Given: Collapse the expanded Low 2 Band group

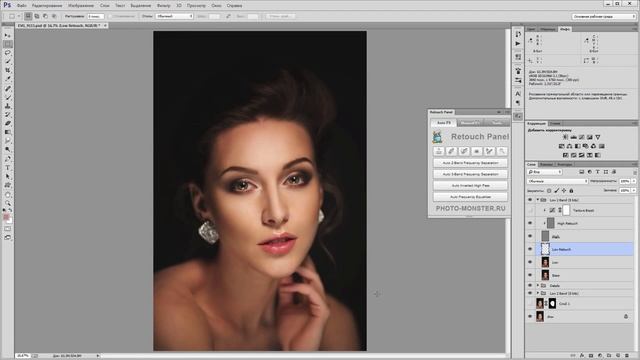Looking at the screenshot, I should 538,200.
